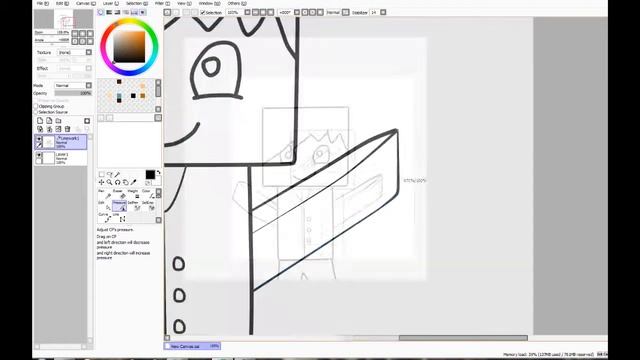The height and width of the screenshot is (360, 640).
Task: Open the Selection menu
Action: pos(137,3)
